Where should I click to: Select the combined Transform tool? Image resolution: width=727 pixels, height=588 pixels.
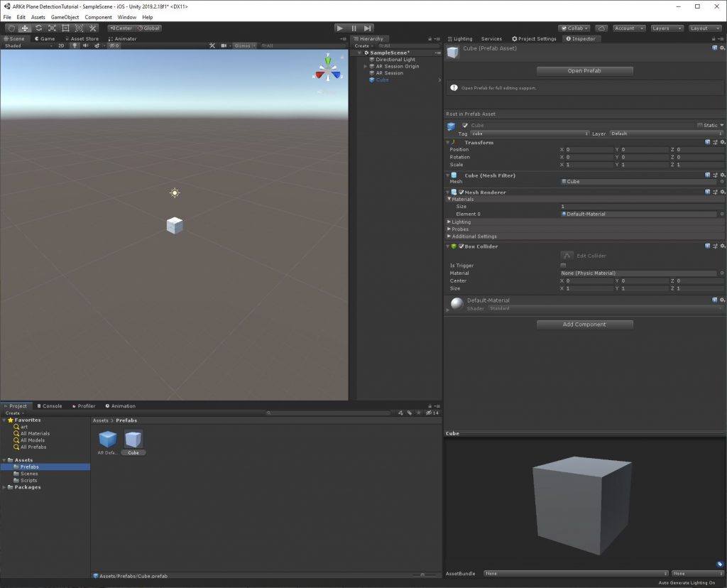(80, 28)
